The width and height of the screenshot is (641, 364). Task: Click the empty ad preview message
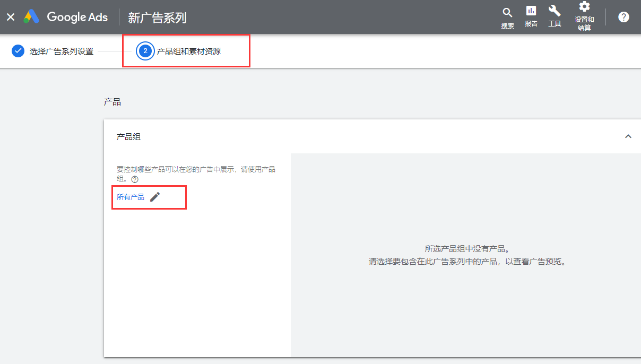click(467, 255)
